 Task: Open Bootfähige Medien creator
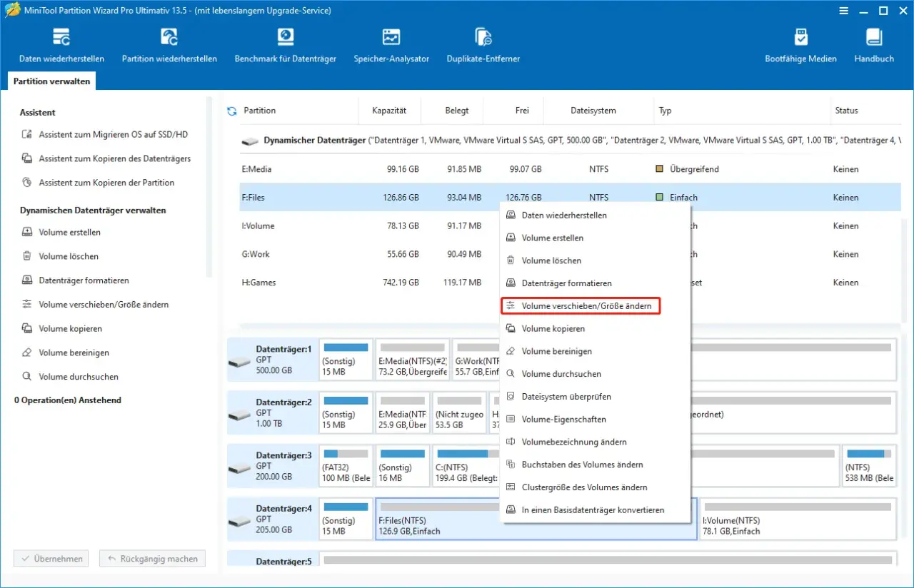pos(800,46)
